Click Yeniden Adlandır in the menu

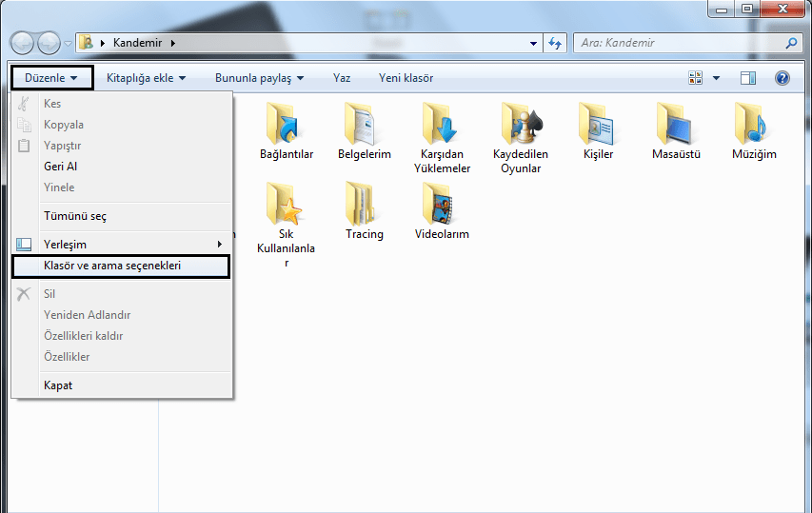tap(122, 315)
